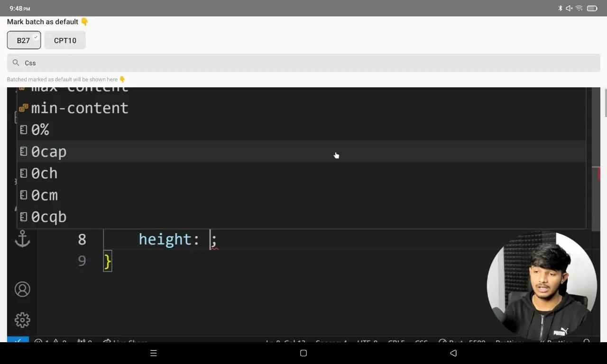Click the unit icon beside 0cm

click(24, 195)
